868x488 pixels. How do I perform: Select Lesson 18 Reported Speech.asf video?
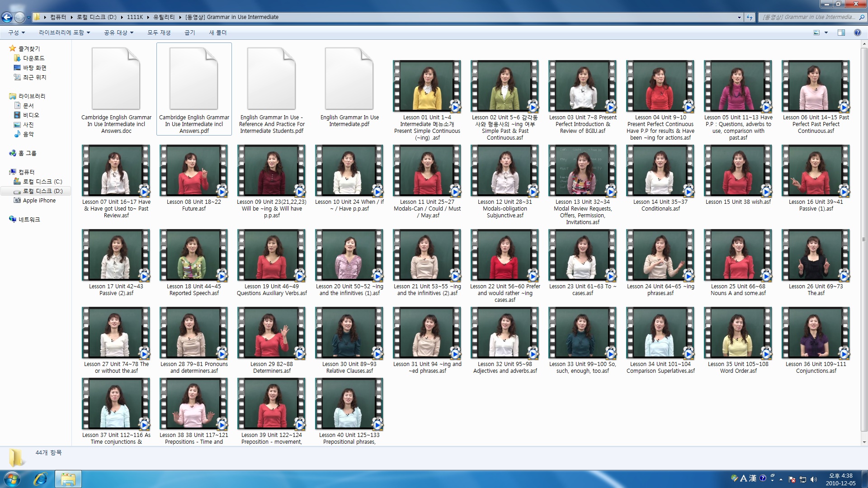194,255
